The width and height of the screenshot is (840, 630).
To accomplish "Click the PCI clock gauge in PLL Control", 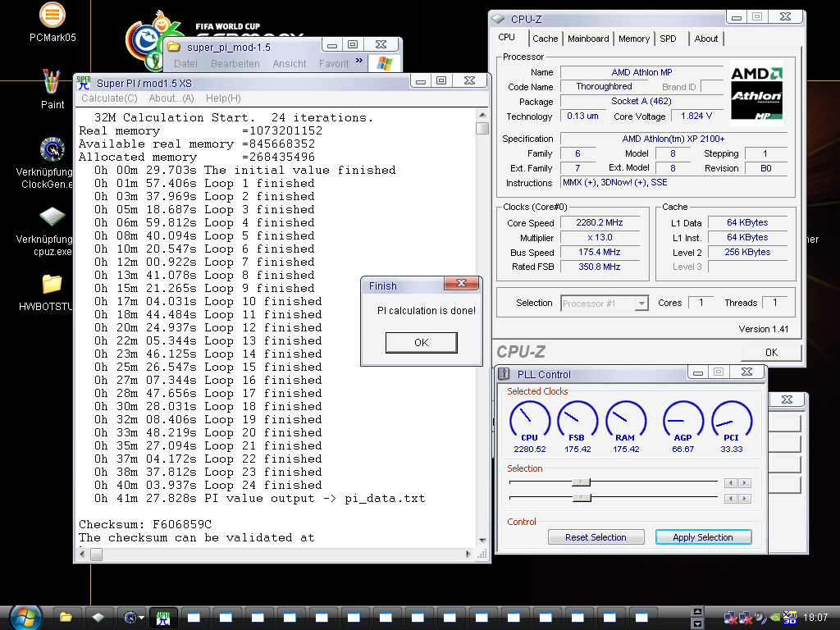I will pos(731,421).
